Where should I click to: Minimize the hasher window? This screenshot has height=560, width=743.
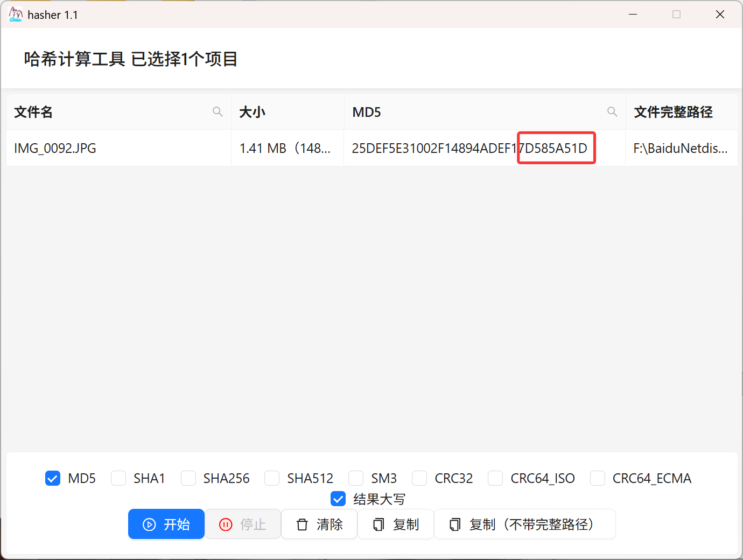coord(633,15)
